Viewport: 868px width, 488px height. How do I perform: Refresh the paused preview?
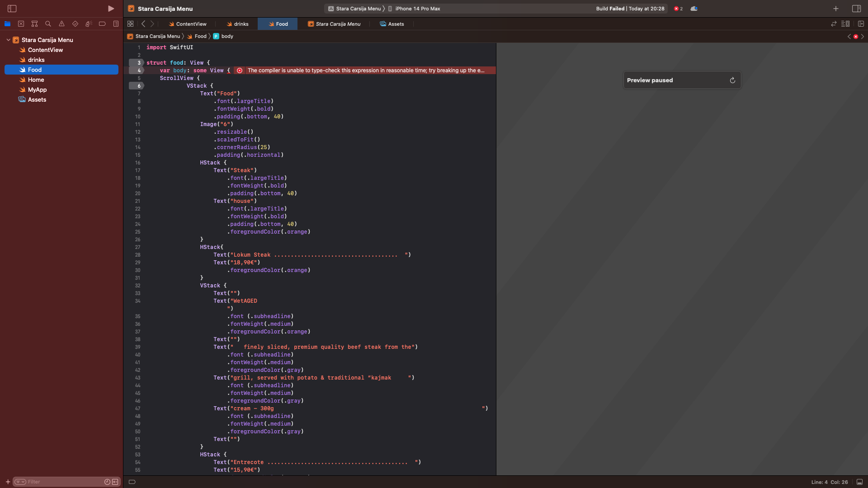pos(732,80)
